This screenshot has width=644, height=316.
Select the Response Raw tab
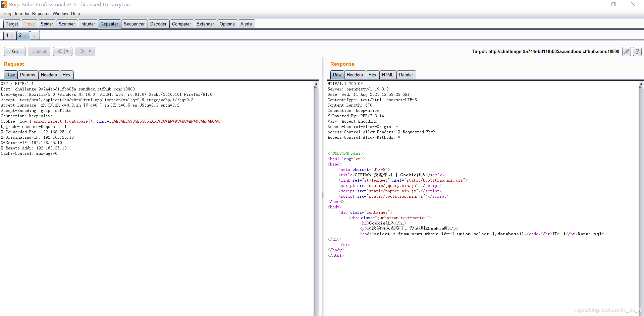point(337,75)
